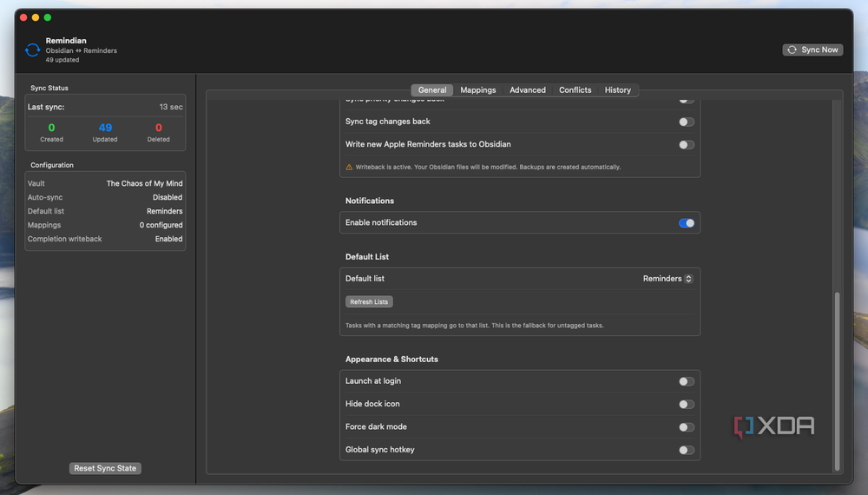
Task: Click the fallback for untagged tasks note
Action: click(x=475, y=326)
